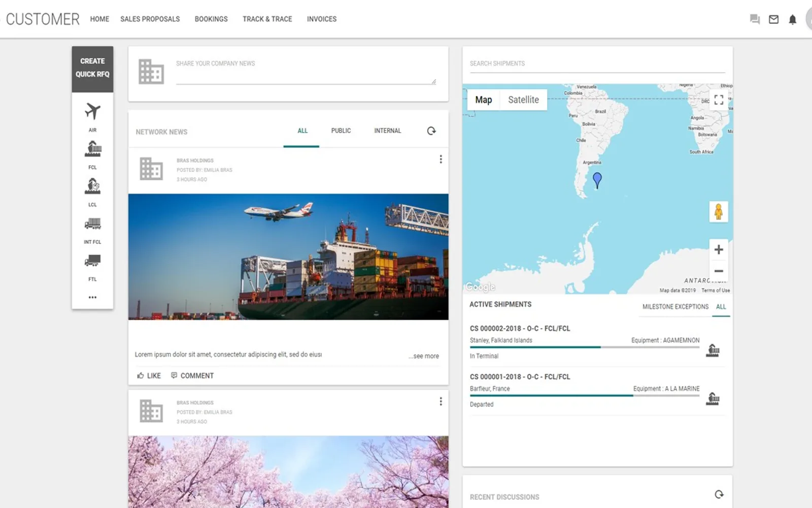Like the first news post
The width and height of the screenshot is (812, 508).
pyautogui.click(x=149, y=375)
